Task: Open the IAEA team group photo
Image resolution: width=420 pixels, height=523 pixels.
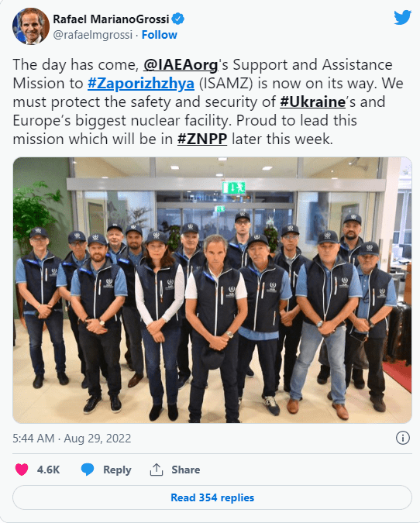Action: point(212,290)
